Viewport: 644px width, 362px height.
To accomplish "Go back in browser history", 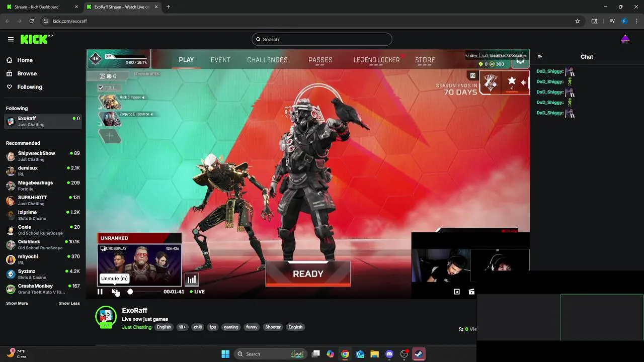I will click(x=7, y=21).
